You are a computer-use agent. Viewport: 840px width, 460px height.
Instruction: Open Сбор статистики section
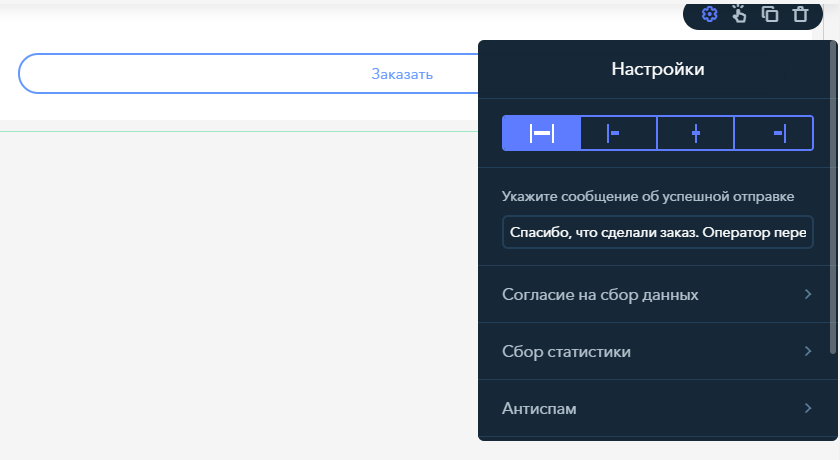(x=657, y=351)
